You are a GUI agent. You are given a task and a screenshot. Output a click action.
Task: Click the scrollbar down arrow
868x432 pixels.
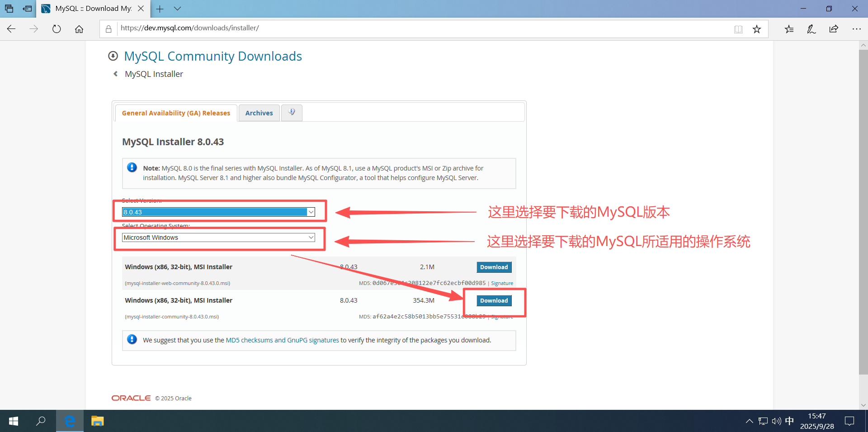pos(863,405)
